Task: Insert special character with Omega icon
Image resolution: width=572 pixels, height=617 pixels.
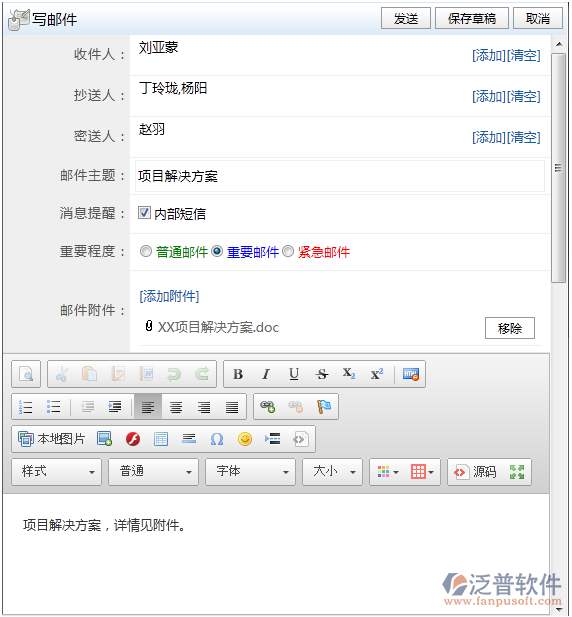Action: coord(217,439)
